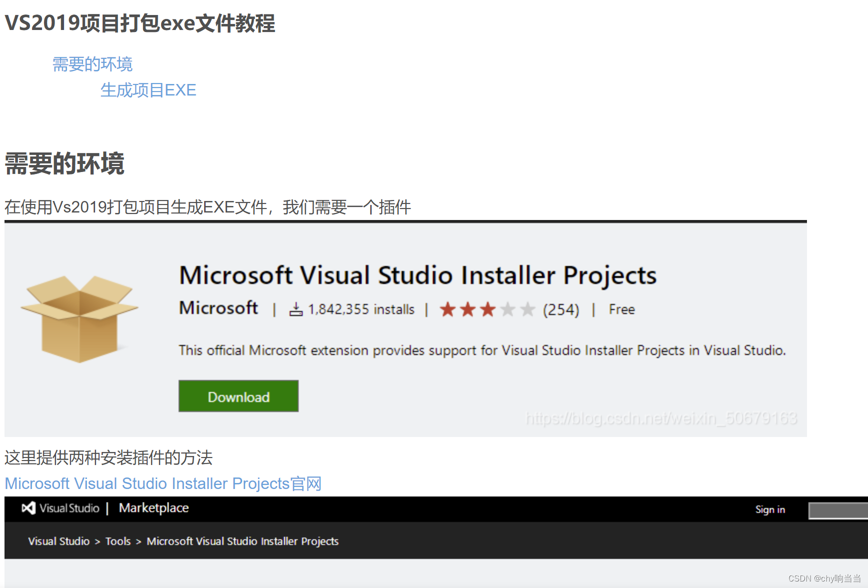Expand the breadcrumb chevron after Tools

138,541
